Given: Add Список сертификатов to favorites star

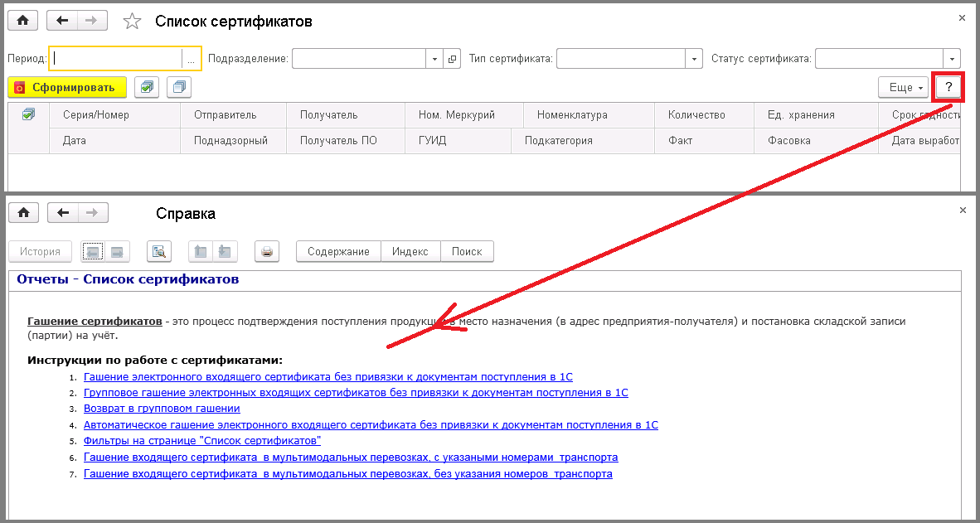Looking at the screenshot, I should [132, 22].
